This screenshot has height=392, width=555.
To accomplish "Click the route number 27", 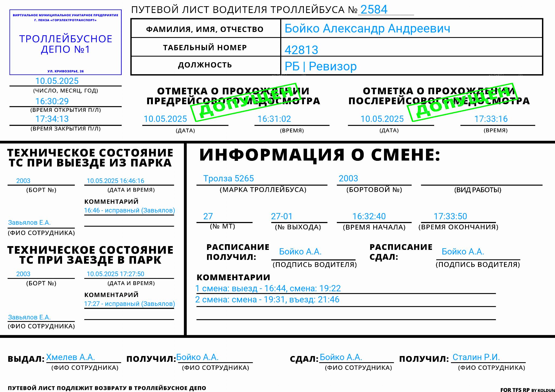I will click(x=208, y=216).
